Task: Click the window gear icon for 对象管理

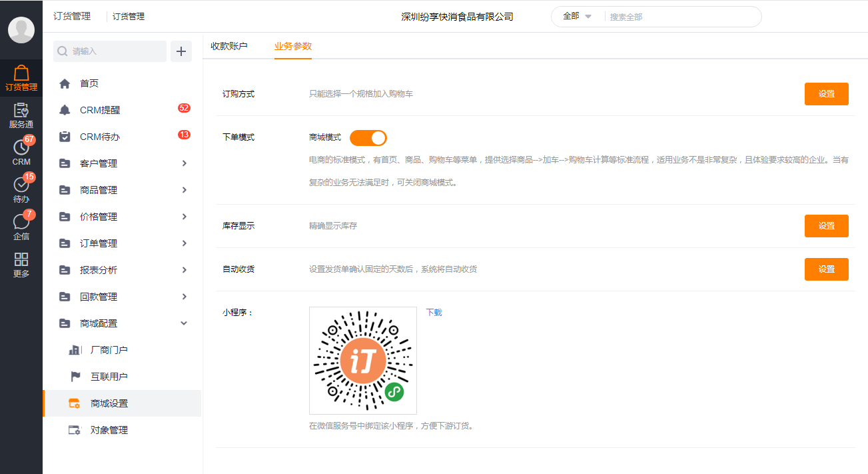Action: [75, 430]
